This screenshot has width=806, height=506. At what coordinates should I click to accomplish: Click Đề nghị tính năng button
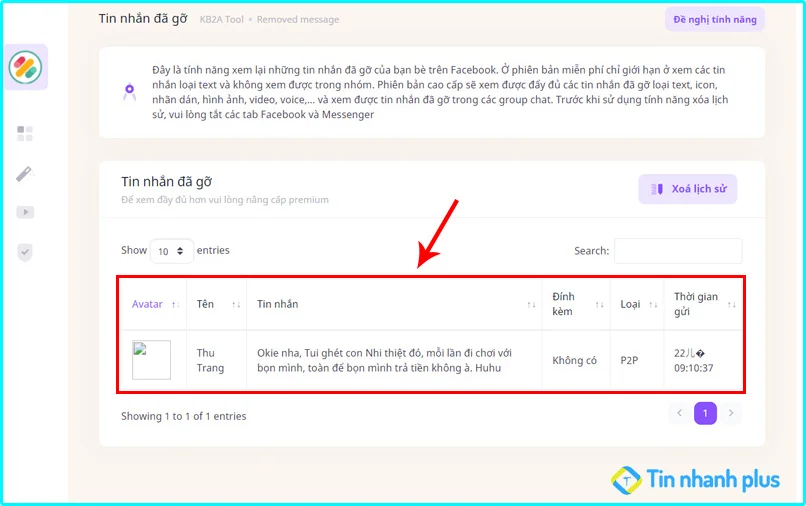click(x=715, y=20)
